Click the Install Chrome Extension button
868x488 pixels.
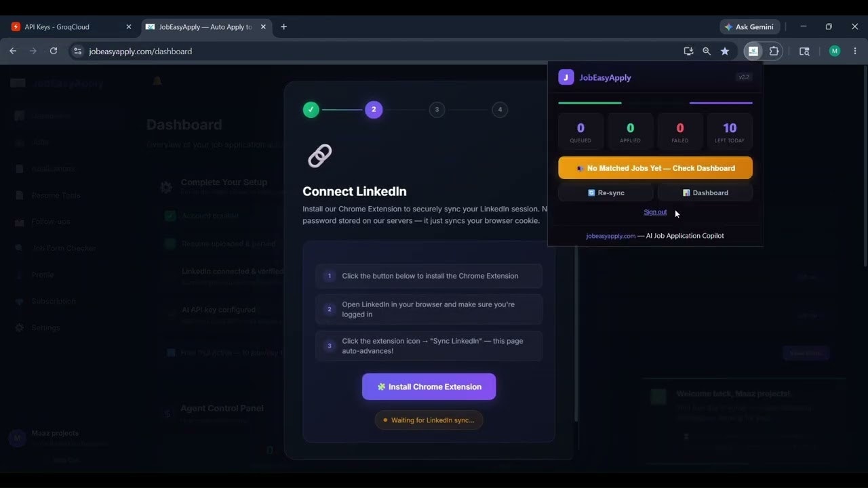pyautogui.click(x=429, y=386)
